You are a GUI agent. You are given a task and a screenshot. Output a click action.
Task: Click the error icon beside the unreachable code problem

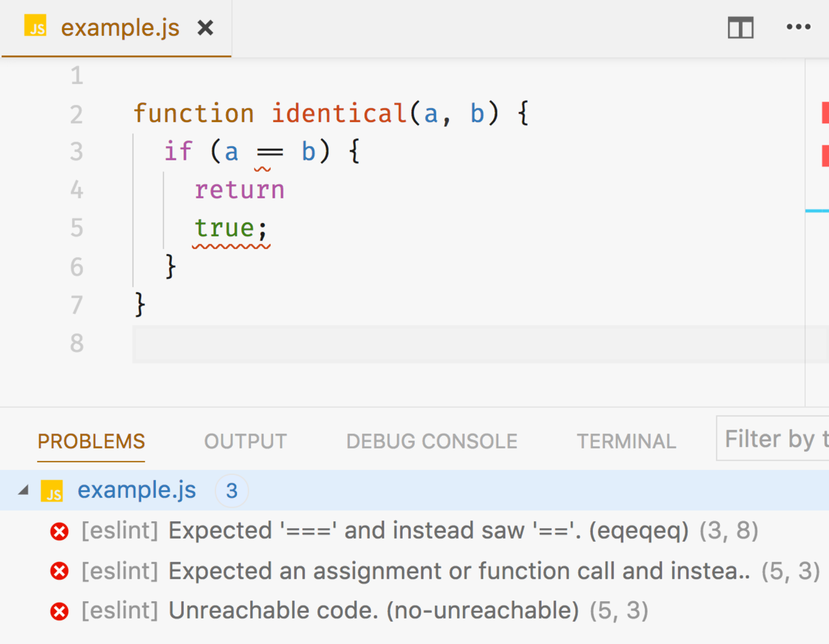coord(59,610)
